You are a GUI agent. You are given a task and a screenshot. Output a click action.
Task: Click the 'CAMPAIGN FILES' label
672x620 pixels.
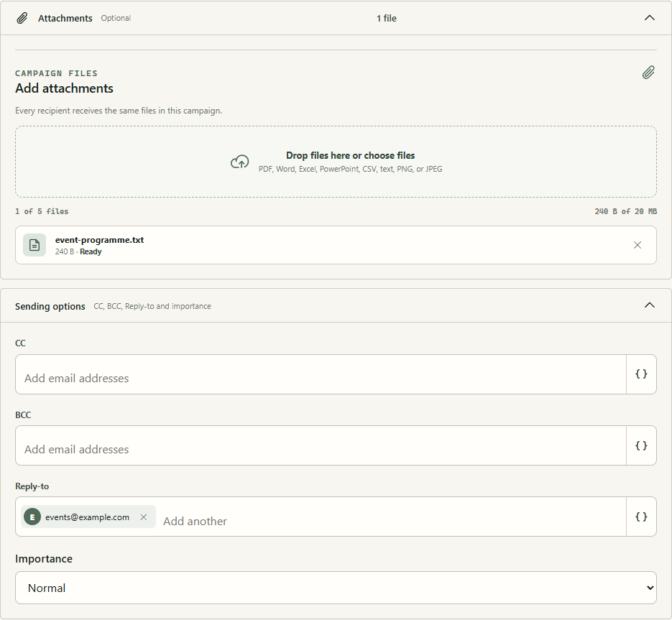pos(56,73)
